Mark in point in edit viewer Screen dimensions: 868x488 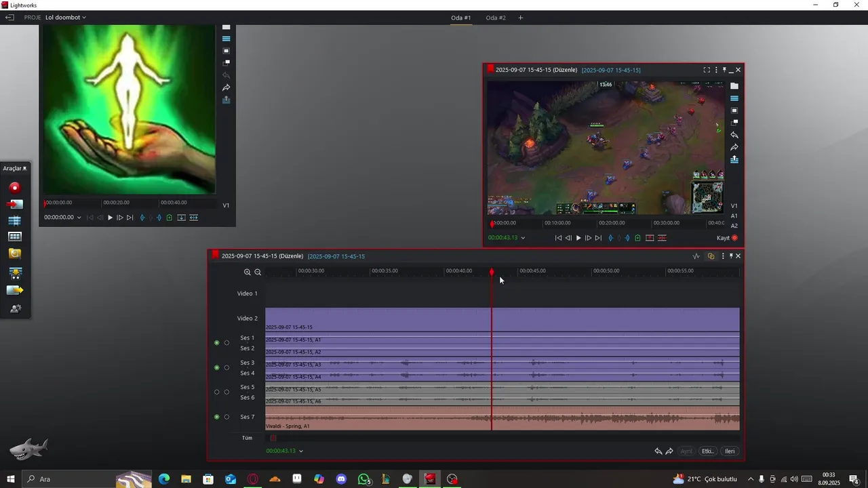610,238
